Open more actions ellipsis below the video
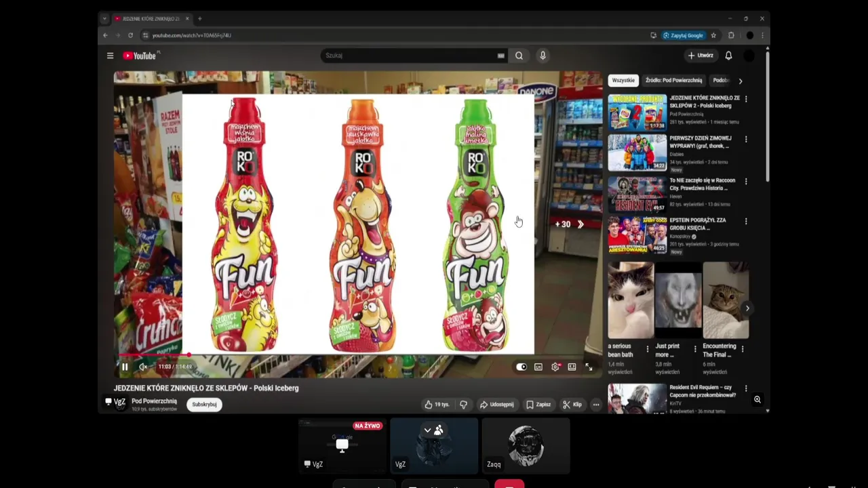The height and width of the screenshot is (488, 868). click(x=596, y=405)
